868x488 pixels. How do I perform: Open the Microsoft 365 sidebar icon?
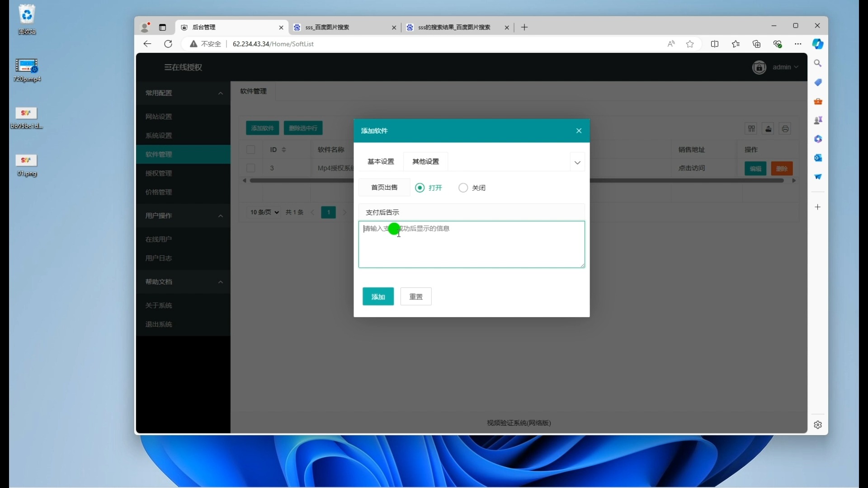tap(818, 139)
